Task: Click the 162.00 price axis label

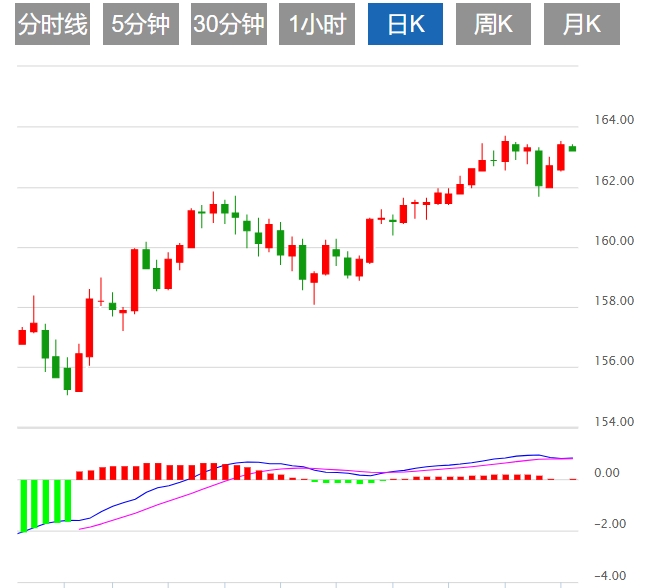Action: [613, 181]
